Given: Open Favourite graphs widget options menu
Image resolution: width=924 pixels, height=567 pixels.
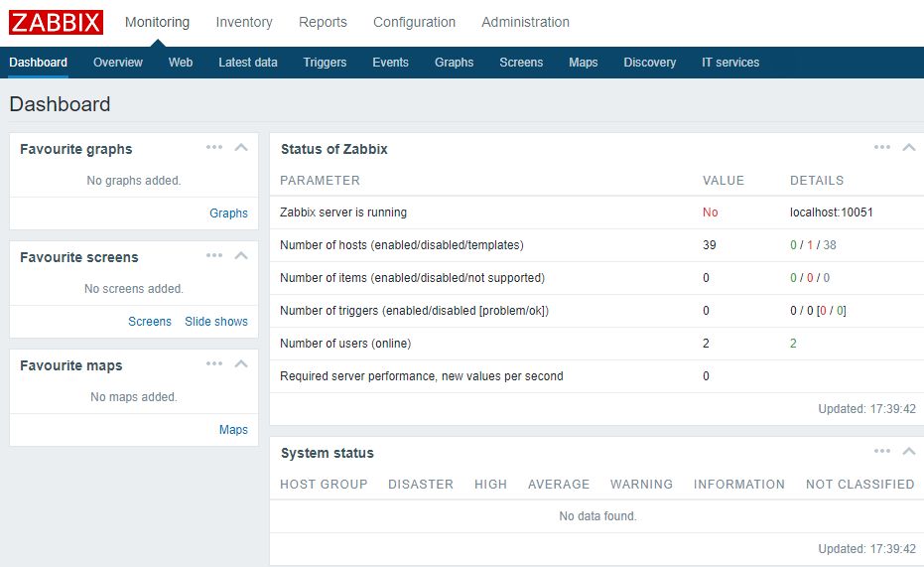Looking at the screenshot, I should coord(214,147).
